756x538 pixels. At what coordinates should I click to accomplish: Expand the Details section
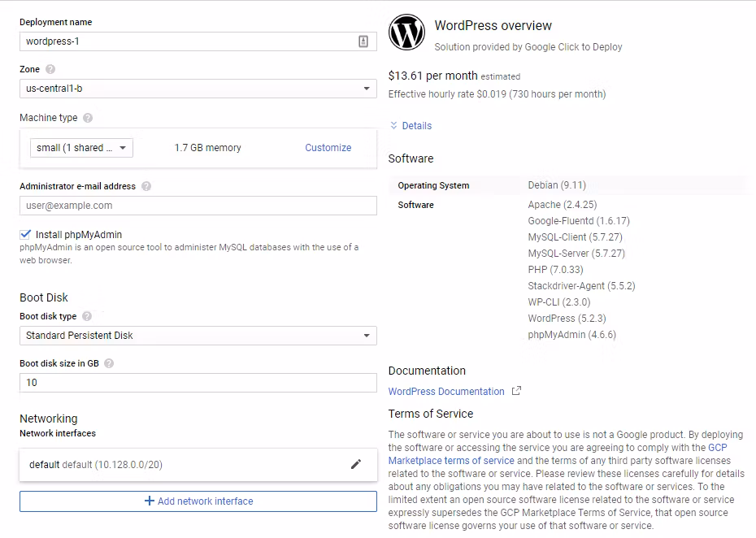[x=411, y=126]
